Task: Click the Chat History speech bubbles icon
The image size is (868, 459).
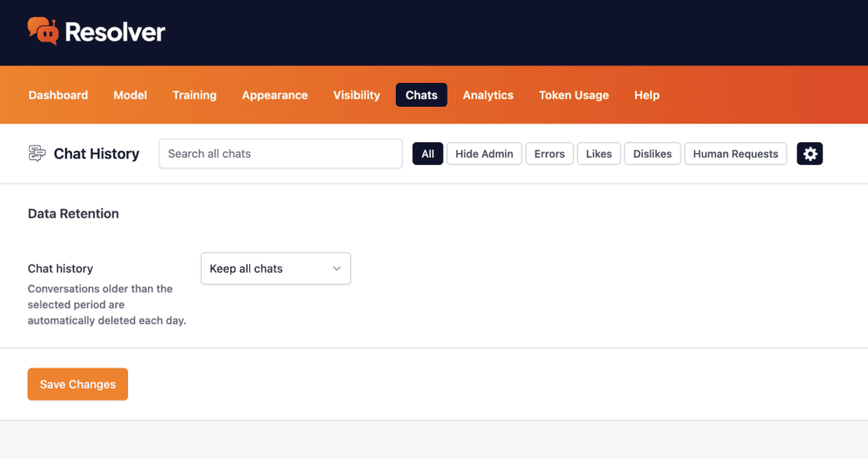Action: click(x=37, y=153)
